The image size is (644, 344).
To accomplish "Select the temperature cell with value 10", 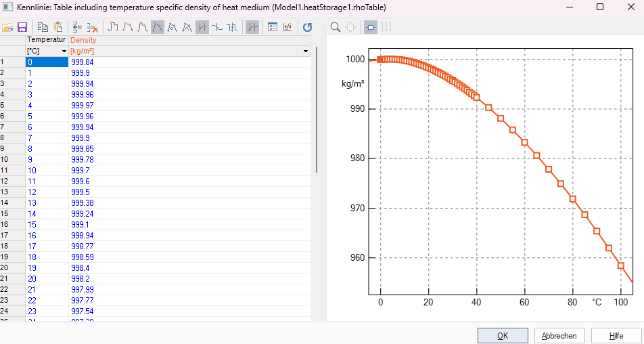I will [47, 170].
